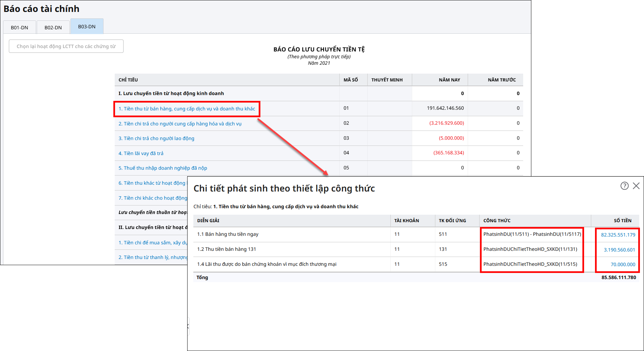Open 'Thuế thu nhập doanh nghiệp đã nộp' link
644x351 pixels.
[163, 168]
